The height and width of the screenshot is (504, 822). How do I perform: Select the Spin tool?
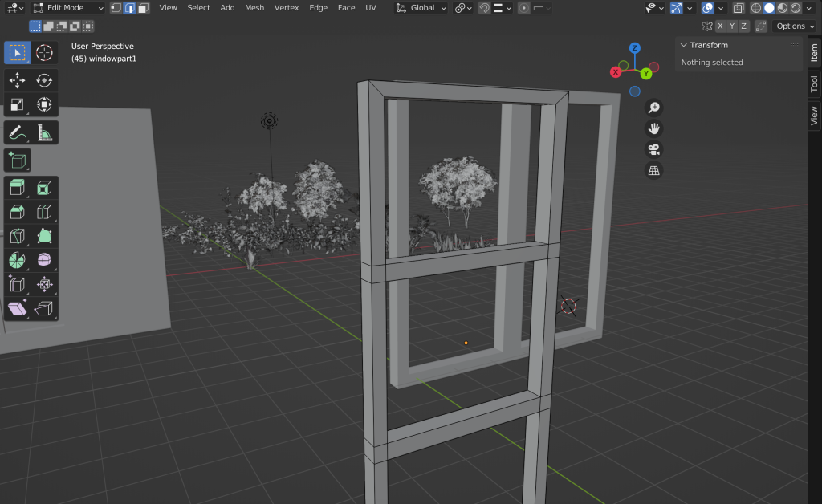tap(17, 260)
